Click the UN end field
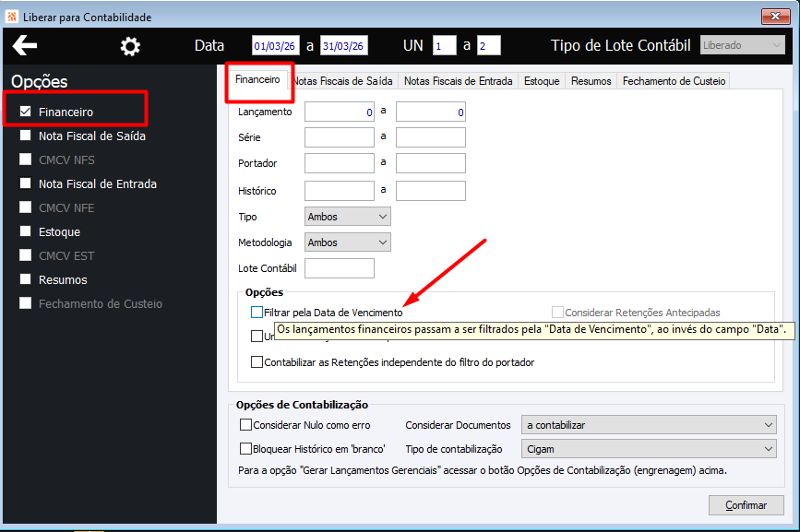Screen dimensions: 800x532 489,46
